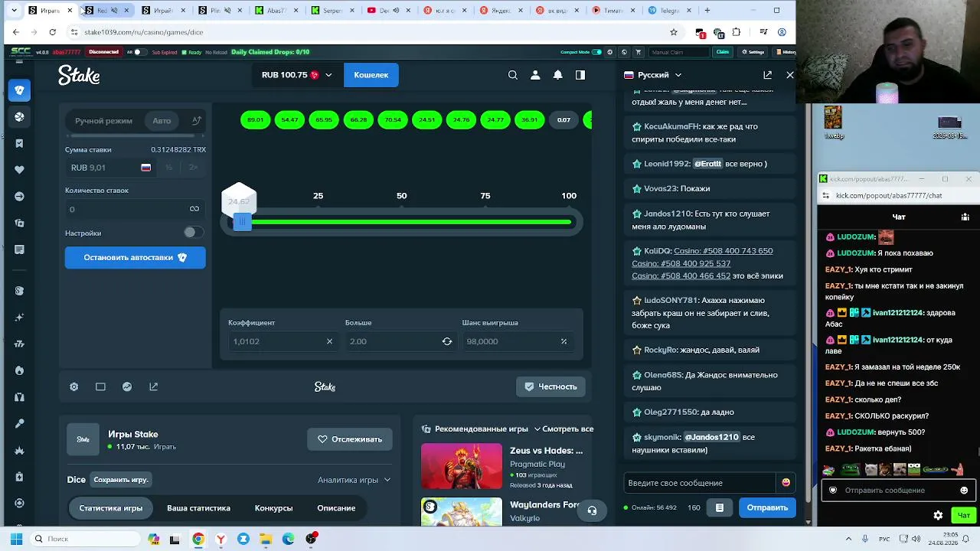Click Сохранить игру button
Screen dimensions: 980x551
point(120,480)
